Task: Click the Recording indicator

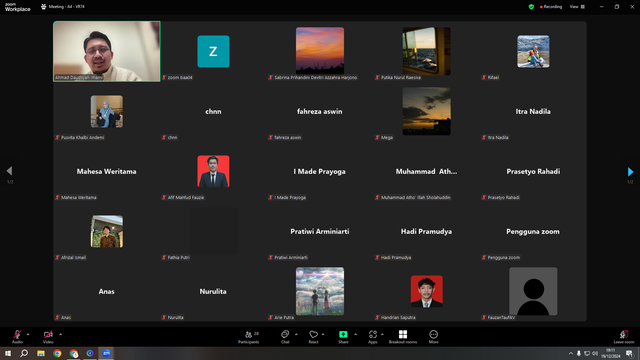Action: pyautogui.click(x=551, y=7)
